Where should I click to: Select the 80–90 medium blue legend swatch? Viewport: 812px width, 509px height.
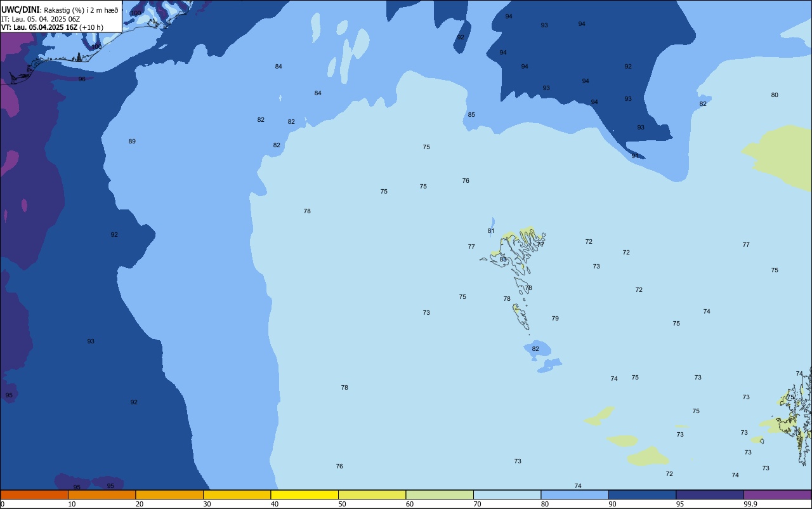[575, 494]
